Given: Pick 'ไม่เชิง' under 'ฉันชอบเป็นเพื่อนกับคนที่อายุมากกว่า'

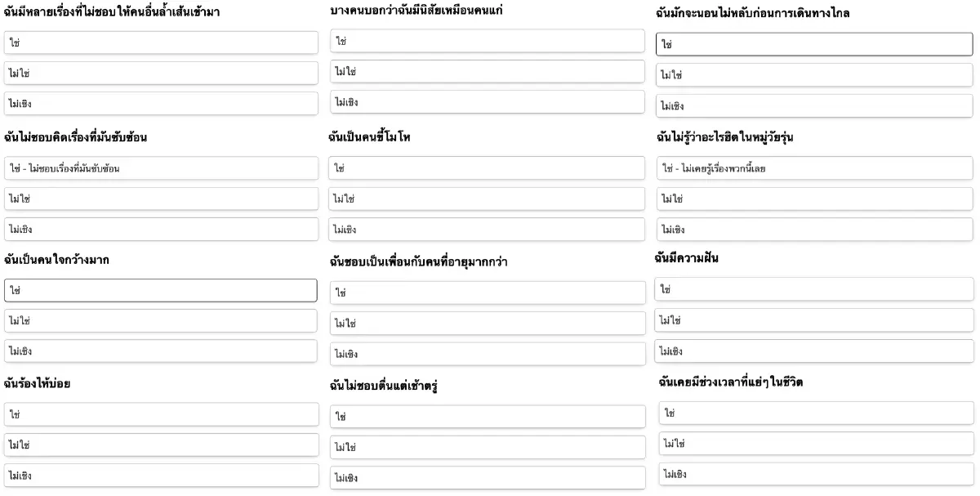Looking at the screenshot, I should [487, 354].
